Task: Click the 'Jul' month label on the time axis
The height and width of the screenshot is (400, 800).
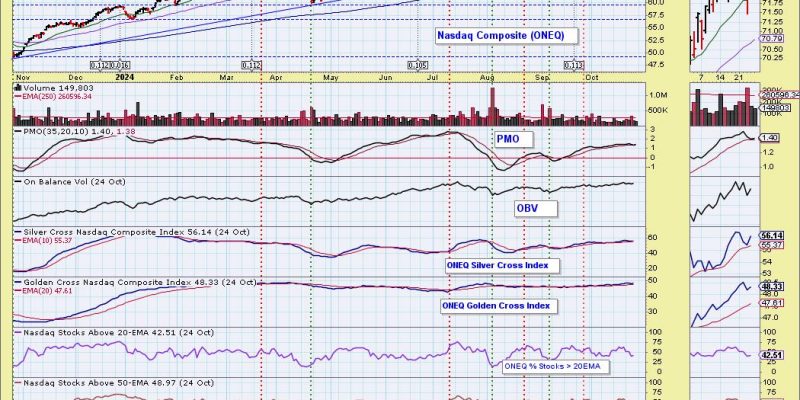Action: (433, 78)
